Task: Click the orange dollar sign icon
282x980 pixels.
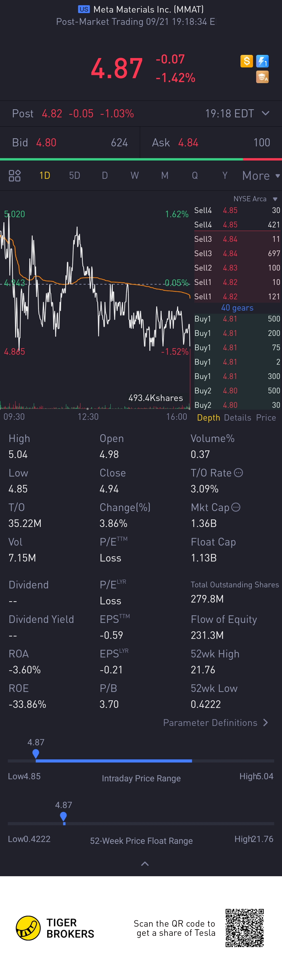Action: [246, 61]
